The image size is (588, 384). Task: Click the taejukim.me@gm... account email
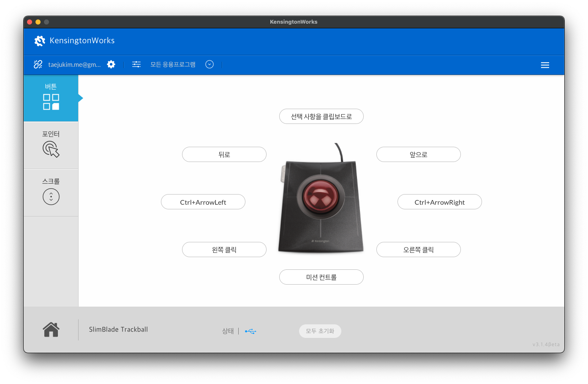tap(74, 65)
